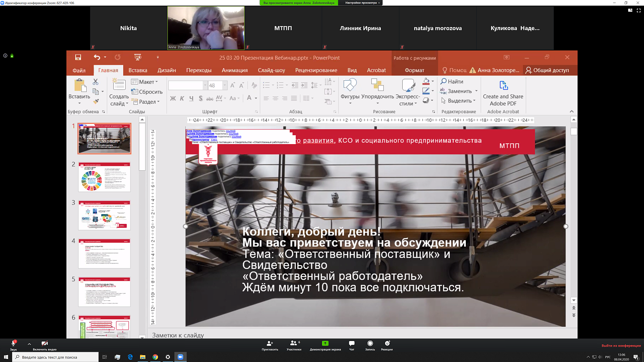Click the Clear formatting icon
This screenshot has height=362, width=644.
pos(254,85)
